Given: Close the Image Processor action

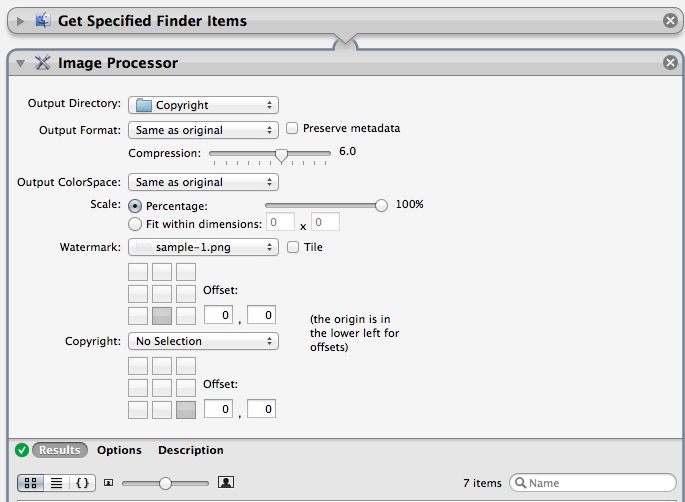Looking at the screenshot, I should click(670, 62).
